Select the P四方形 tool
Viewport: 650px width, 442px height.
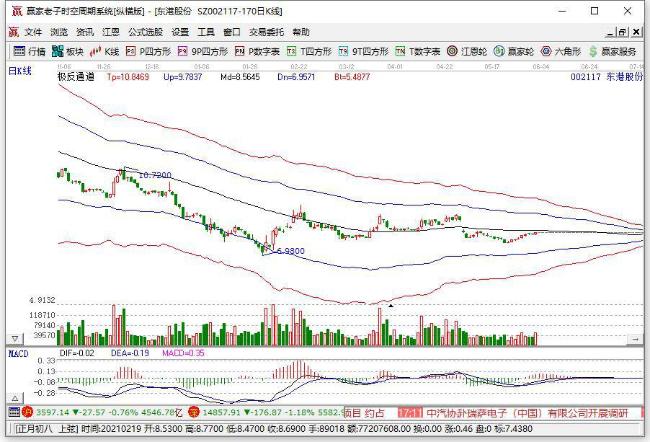(148, 51)
